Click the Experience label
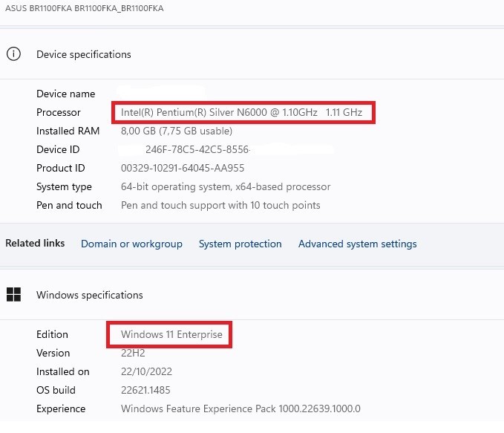The height and width of the screenshot is (433, 504). coord(61,408)
